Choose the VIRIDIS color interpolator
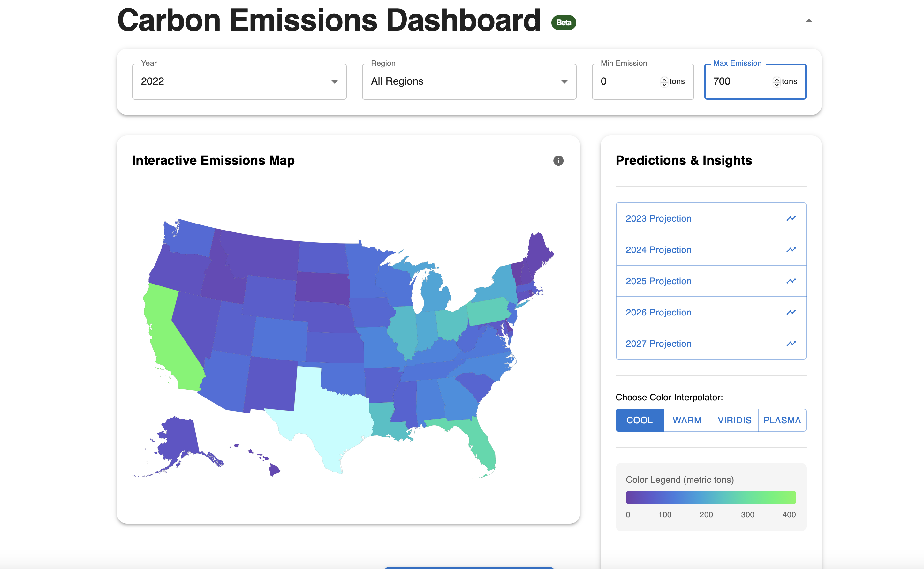 point(734,420)
